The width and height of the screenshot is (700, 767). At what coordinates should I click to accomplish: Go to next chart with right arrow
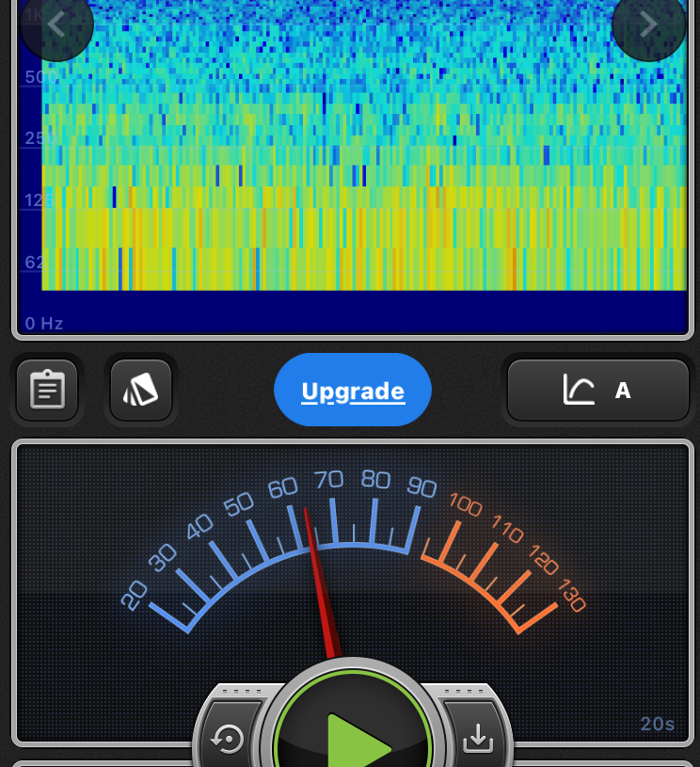click(x=648, y=24)
